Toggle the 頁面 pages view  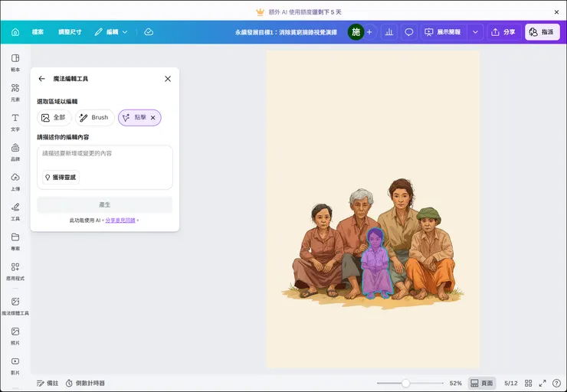point(482,383)
